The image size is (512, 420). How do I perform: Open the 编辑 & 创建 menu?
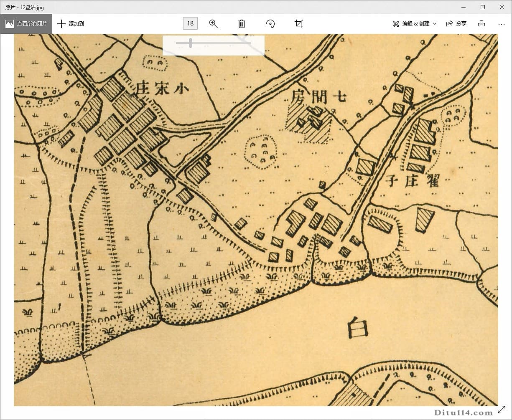pyautogui.click(x=416, y=24)
